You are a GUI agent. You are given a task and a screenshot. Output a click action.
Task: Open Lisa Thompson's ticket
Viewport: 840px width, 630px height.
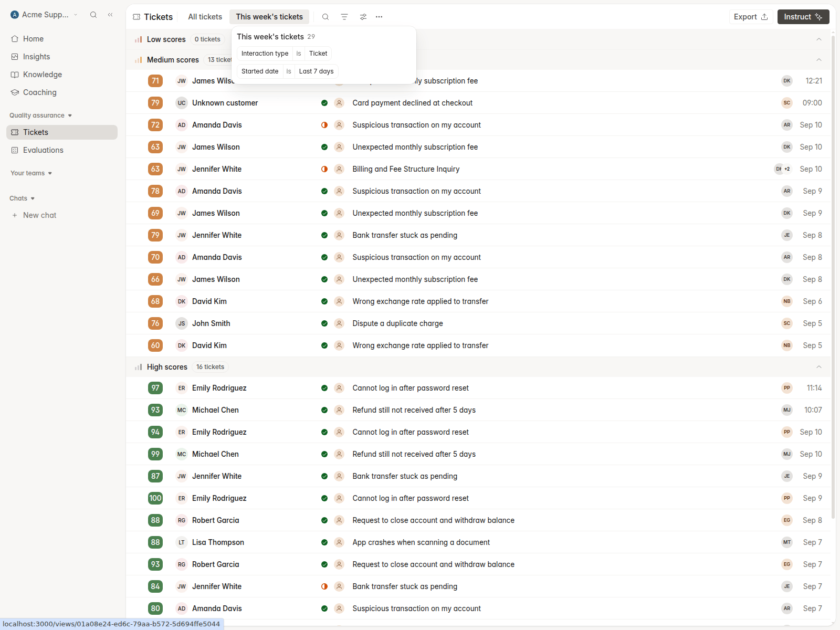pos(478,542)
